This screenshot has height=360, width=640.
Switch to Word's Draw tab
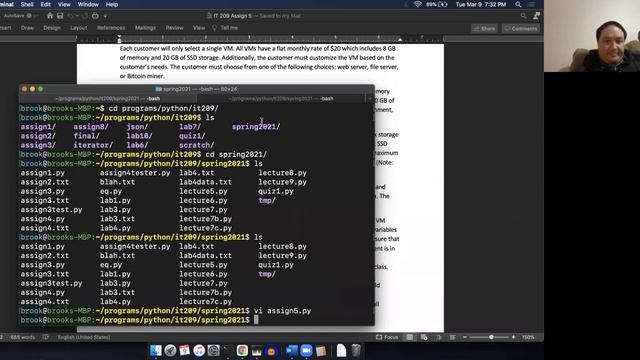click(x=27, y=28)
